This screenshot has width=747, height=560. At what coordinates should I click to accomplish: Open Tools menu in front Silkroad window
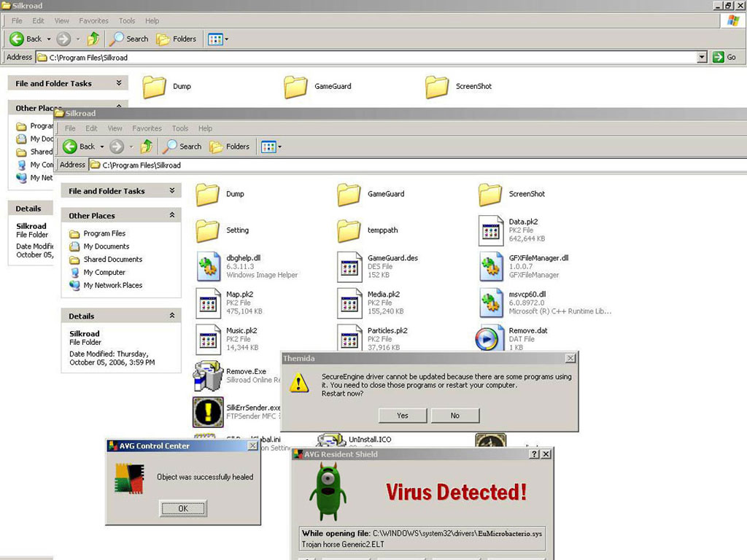180,128
